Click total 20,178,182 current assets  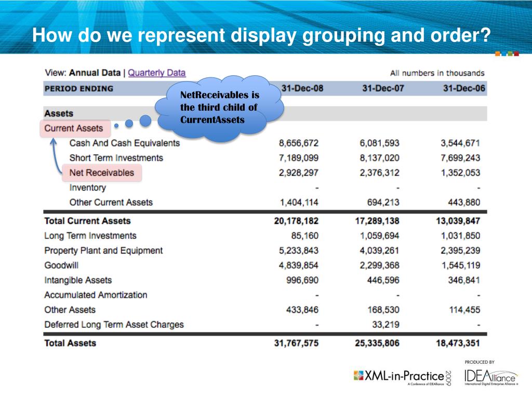coord(296,221)
